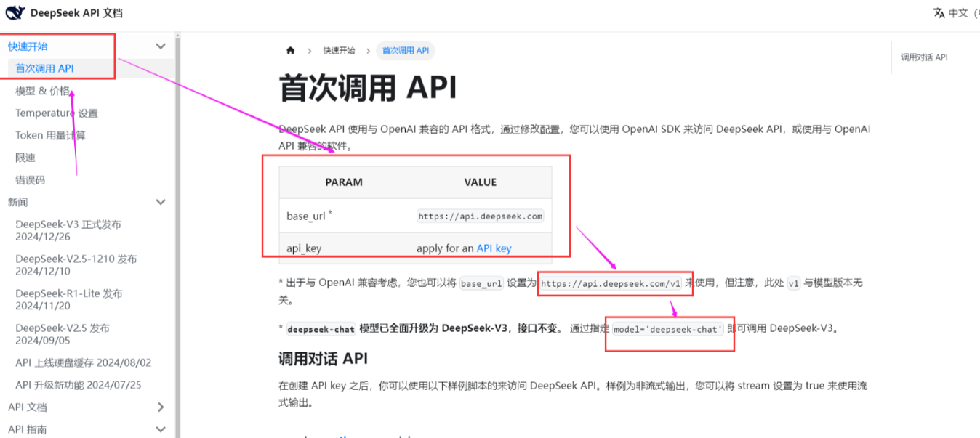
Task: Open the 中文 language dropdown
Action: 959,13
